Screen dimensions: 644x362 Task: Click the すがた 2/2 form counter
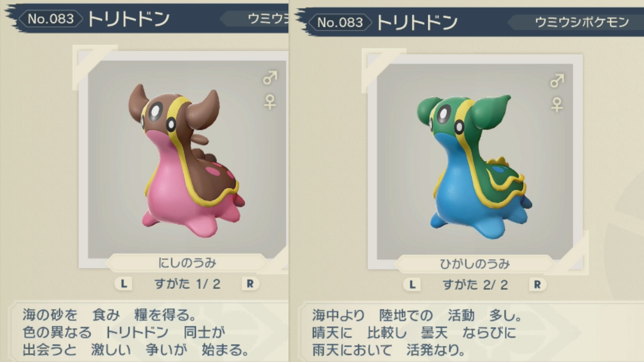(x=475, y=285)
